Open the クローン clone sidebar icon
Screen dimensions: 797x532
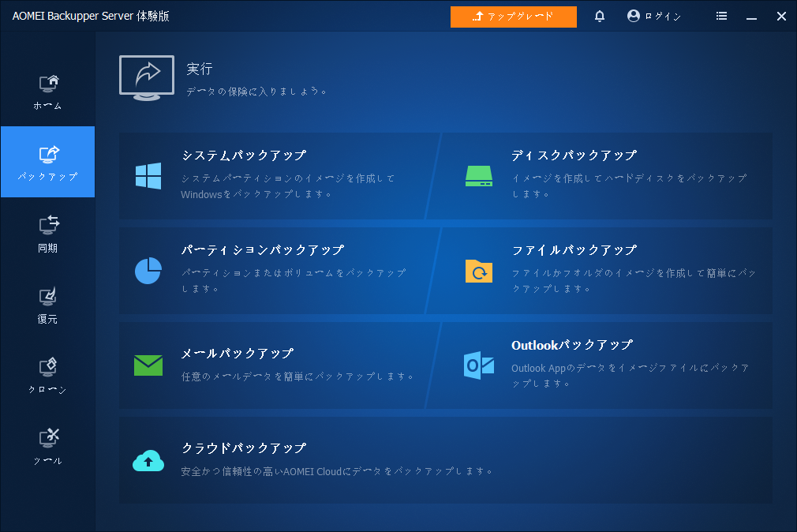pyautogui.click(x=48, y=367)
